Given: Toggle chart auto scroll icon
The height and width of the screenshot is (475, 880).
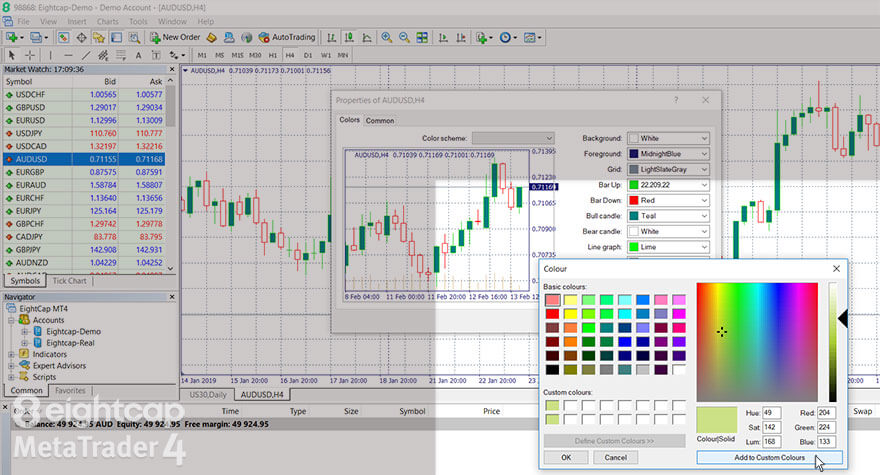Looking at the screenshot, I should pyautogui.click(x=443, y=38).
